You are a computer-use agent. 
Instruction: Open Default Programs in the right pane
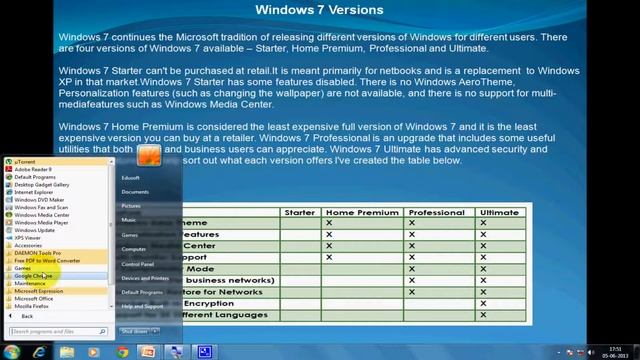(142, 292)
